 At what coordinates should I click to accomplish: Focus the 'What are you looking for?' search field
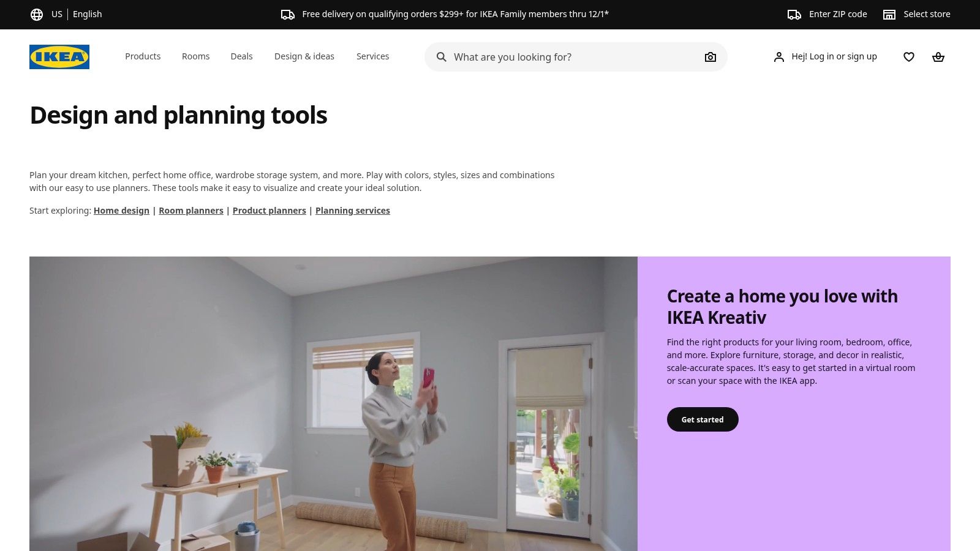click(576, 57)
